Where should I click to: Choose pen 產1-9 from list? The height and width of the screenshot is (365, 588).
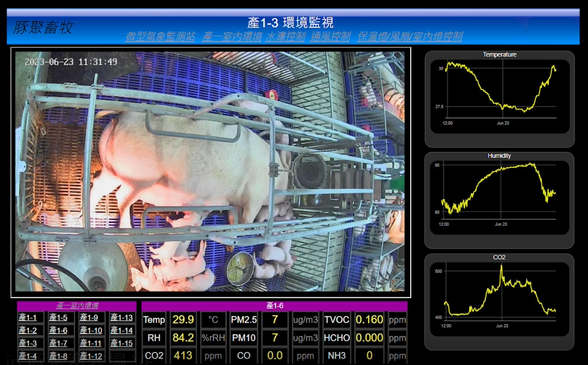pyautogui.click(x=89, y=318)
